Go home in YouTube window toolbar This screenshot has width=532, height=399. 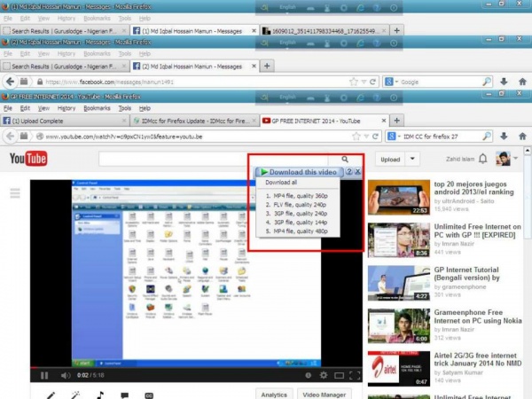[x=522, y=137]
